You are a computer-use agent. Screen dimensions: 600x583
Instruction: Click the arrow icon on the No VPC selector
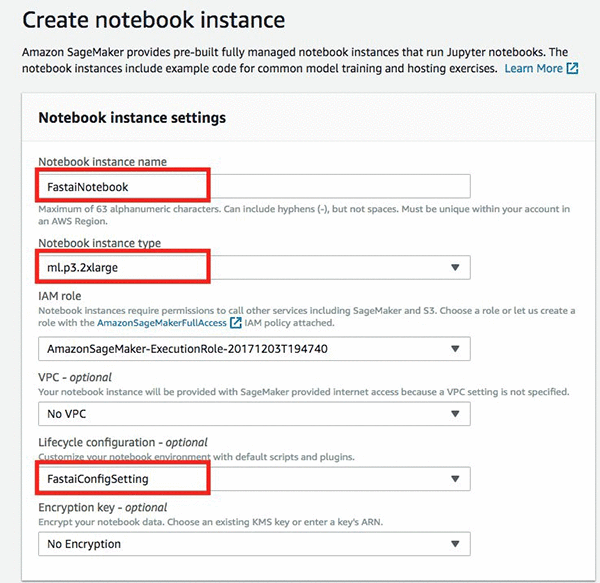point(455,414)
